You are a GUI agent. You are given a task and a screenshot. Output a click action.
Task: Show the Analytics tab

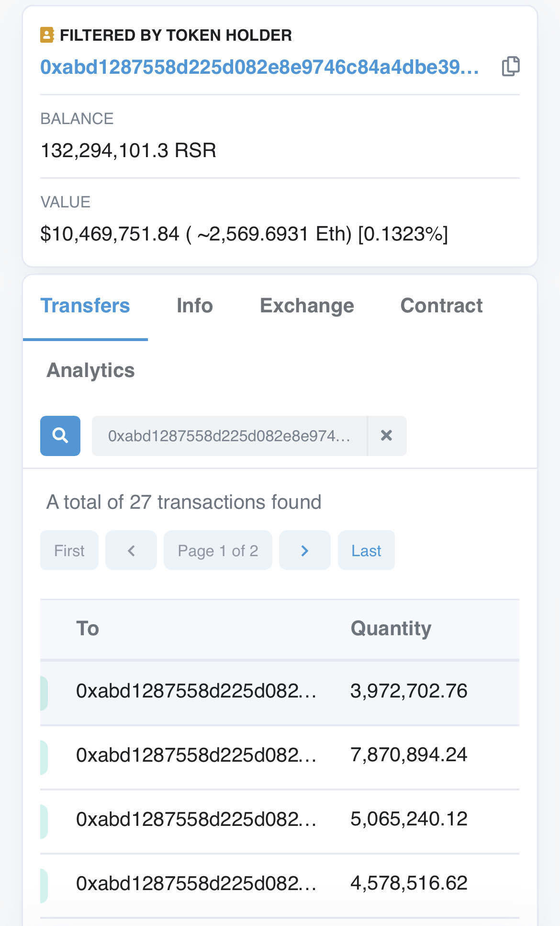[x=90, y=370]
